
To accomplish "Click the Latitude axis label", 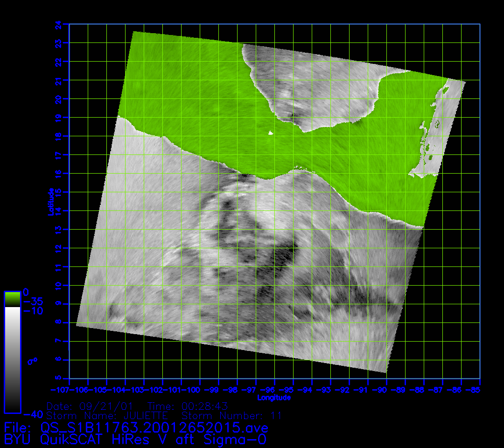I will [50, 201].
